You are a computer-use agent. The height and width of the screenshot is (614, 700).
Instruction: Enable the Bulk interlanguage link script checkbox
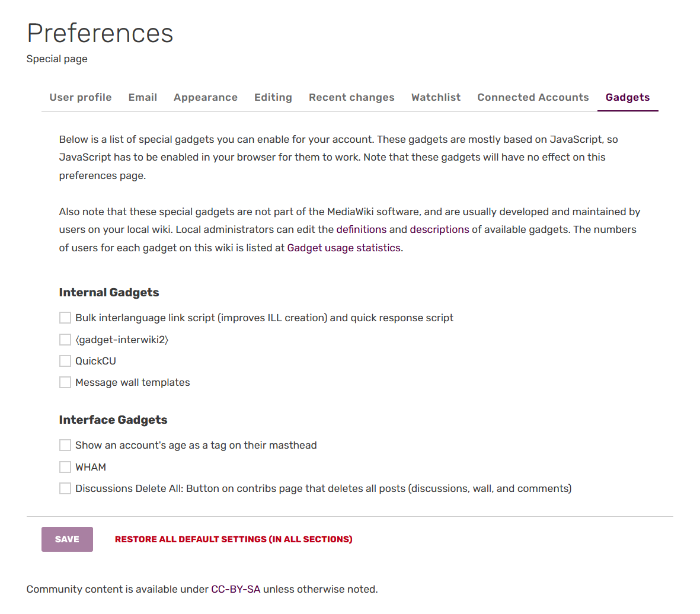[65, 318]
